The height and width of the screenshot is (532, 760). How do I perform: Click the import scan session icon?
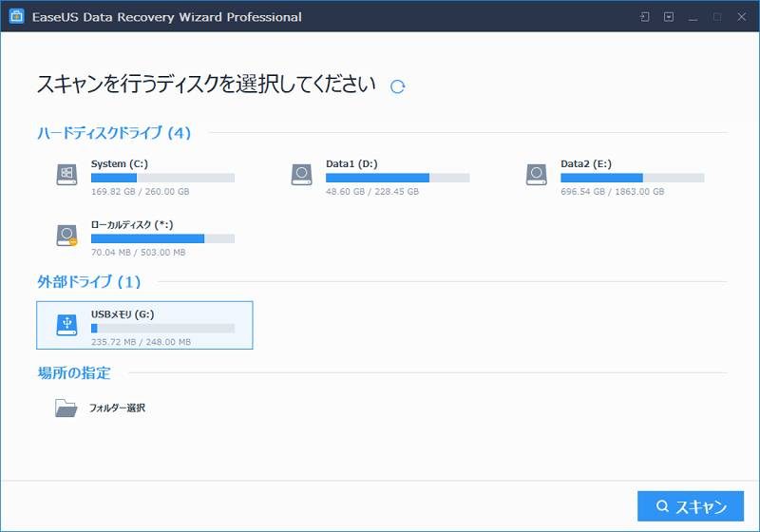click(x=645, y=17)
